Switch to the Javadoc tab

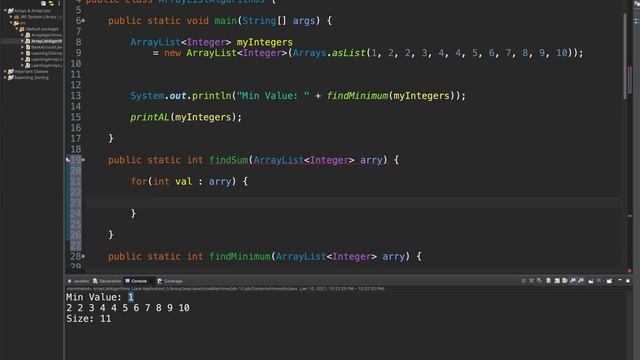[78, 281]
